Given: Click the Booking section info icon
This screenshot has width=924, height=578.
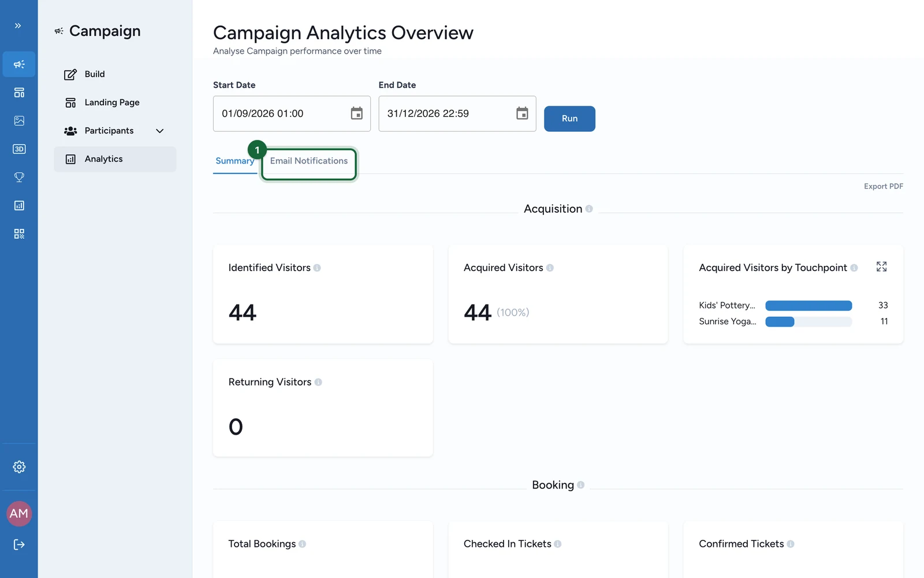Looking at the screenshot, I should point(580,486).
